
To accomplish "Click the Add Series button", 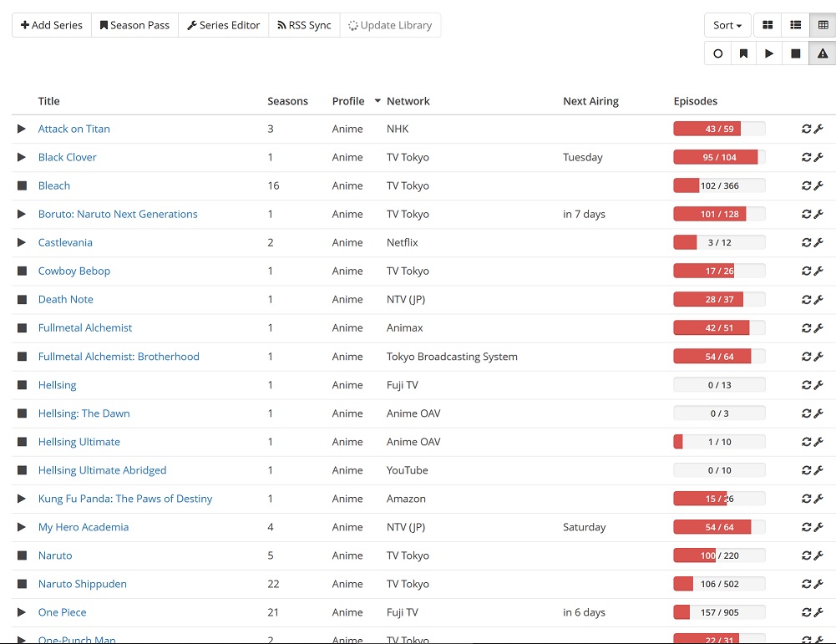I will coord(52,25).
